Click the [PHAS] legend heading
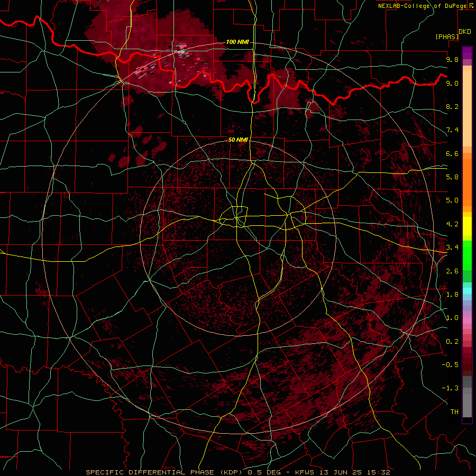The height and width of the screenshot is (476, 476). 447,36
